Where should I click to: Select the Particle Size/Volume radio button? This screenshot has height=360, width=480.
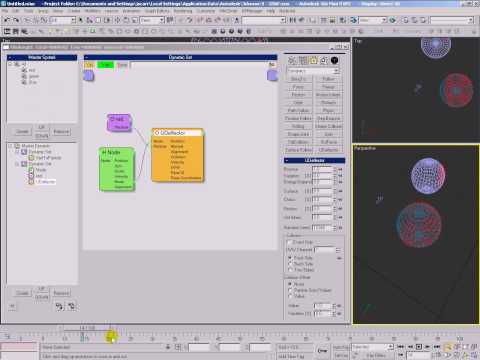[290, 290]
